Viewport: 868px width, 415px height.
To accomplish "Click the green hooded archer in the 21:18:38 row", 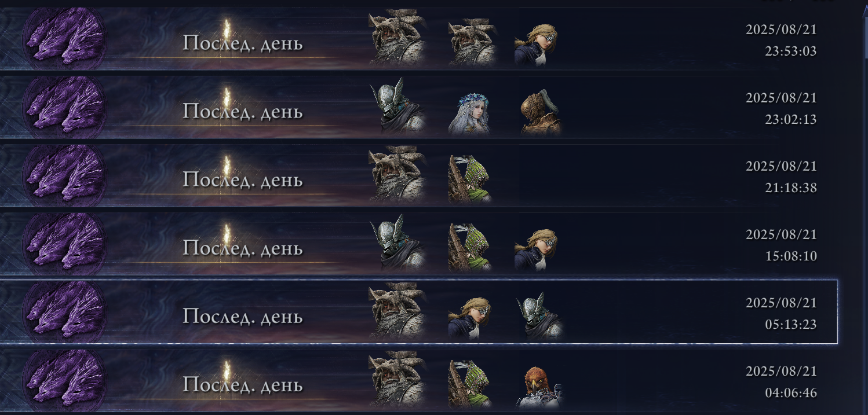I will pos(469,179).
